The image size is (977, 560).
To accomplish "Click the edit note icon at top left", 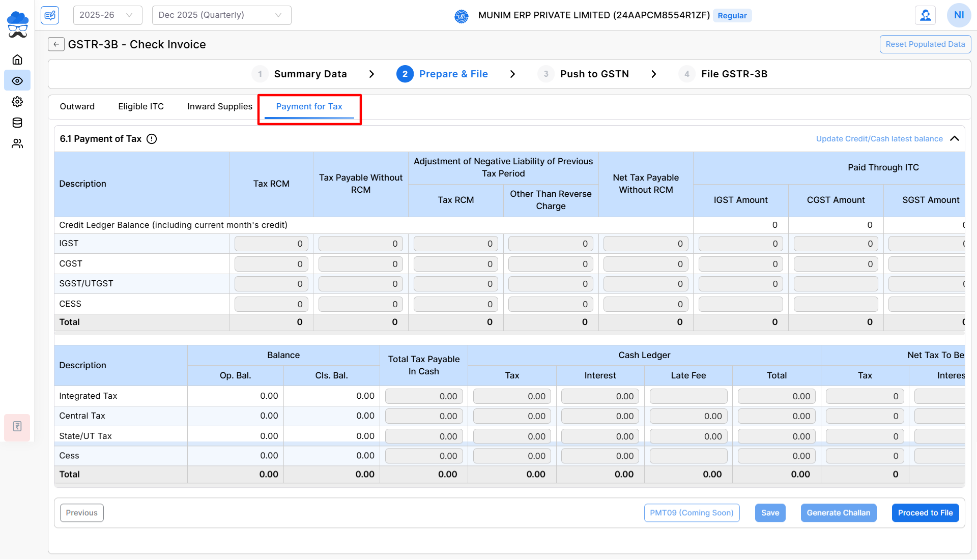I will (50, 15).
